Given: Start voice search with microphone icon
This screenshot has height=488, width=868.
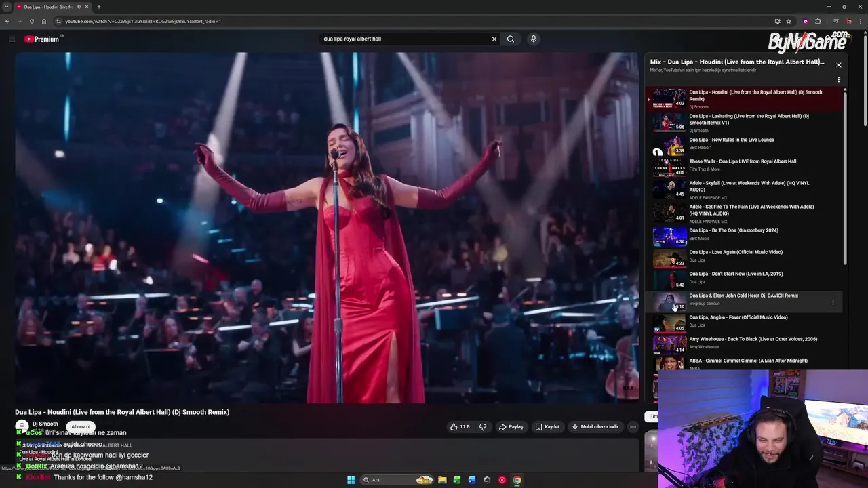Looking at the screenshot, I should (534, 39).
